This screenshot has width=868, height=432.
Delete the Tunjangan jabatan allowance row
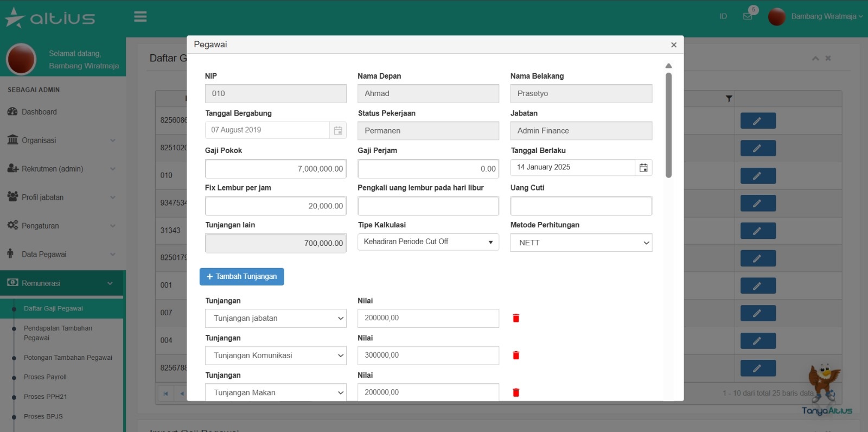tap(516, 318)
